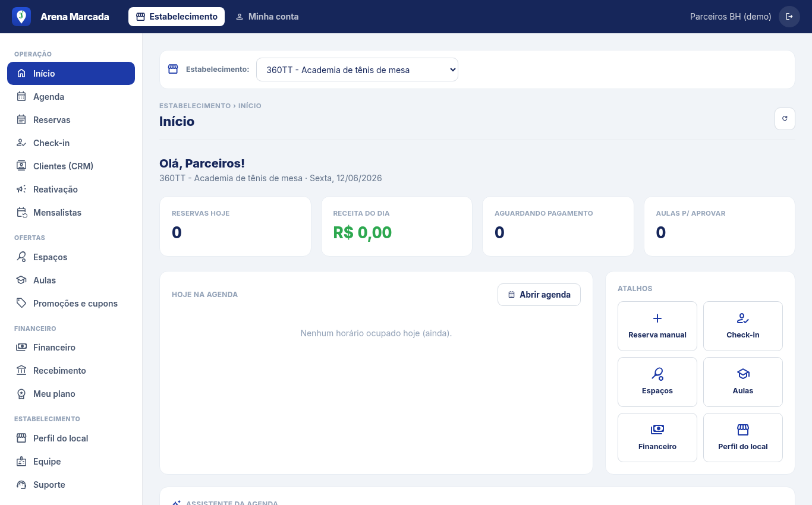Screen dimensions: 812x505
Task: Click the money icon beside sidebar Financeiro
Action: [x=21, y=348]
